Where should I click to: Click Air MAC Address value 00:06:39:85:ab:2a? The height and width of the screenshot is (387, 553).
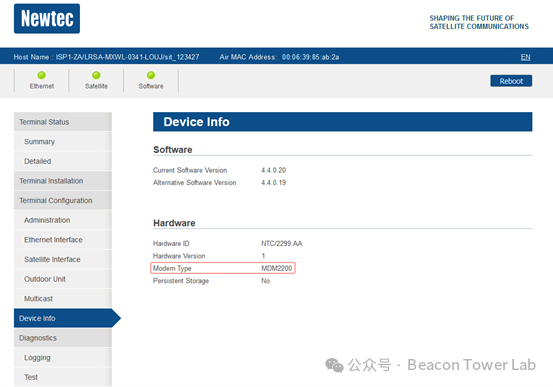coord(310,57)
